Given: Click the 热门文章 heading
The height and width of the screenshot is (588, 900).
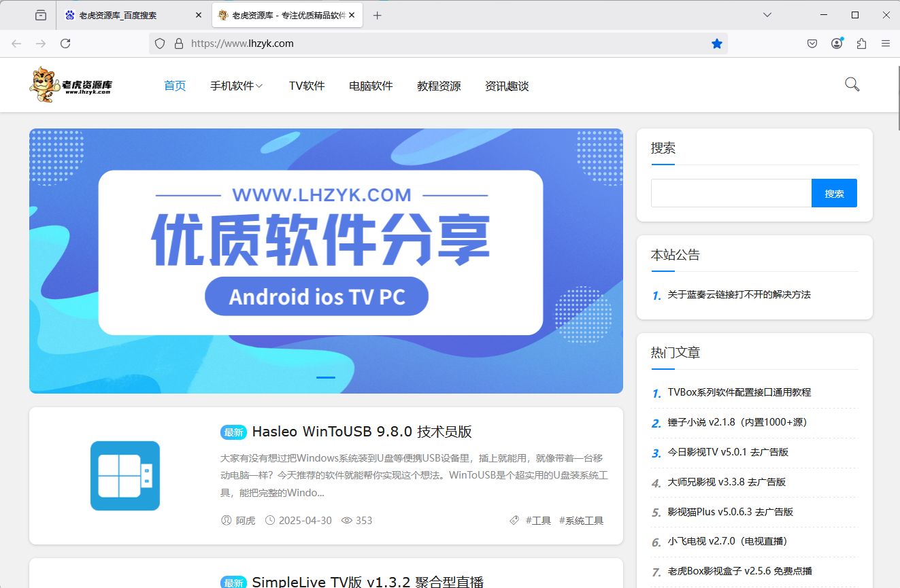Looking at the screenshot, I should [x=676, y=353].
